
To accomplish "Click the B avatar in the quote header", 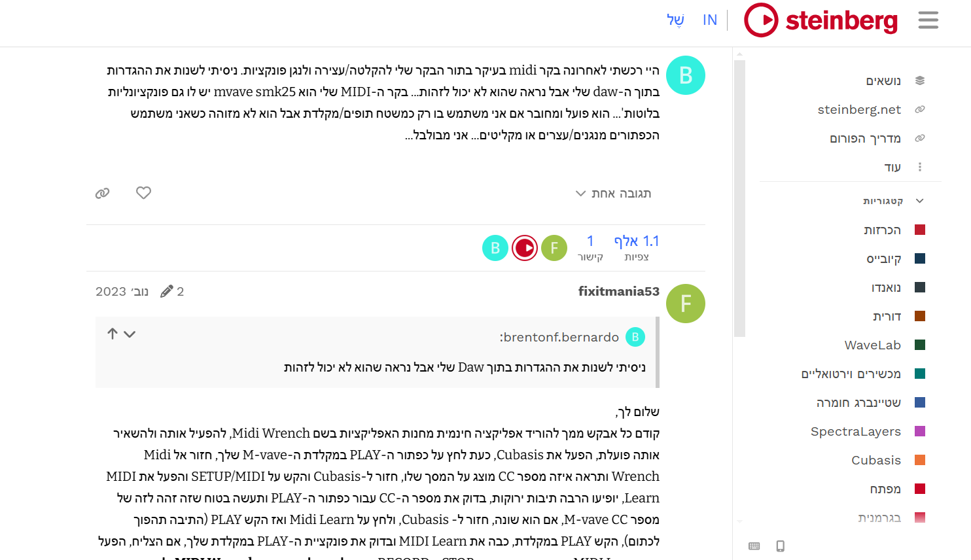I will (x=635, y=337).
